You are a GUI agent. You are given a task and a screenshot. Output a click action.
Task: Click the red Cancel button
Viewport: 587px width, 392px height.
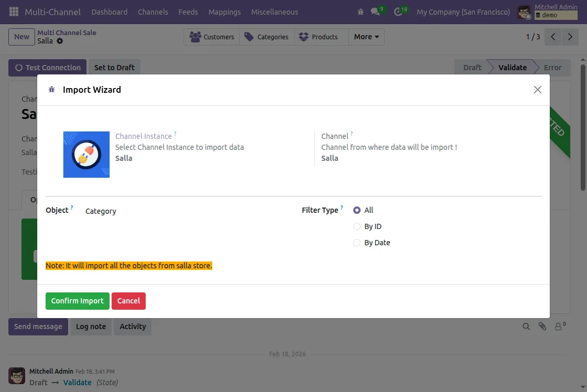pyautogui.click(x=128, y=301)
